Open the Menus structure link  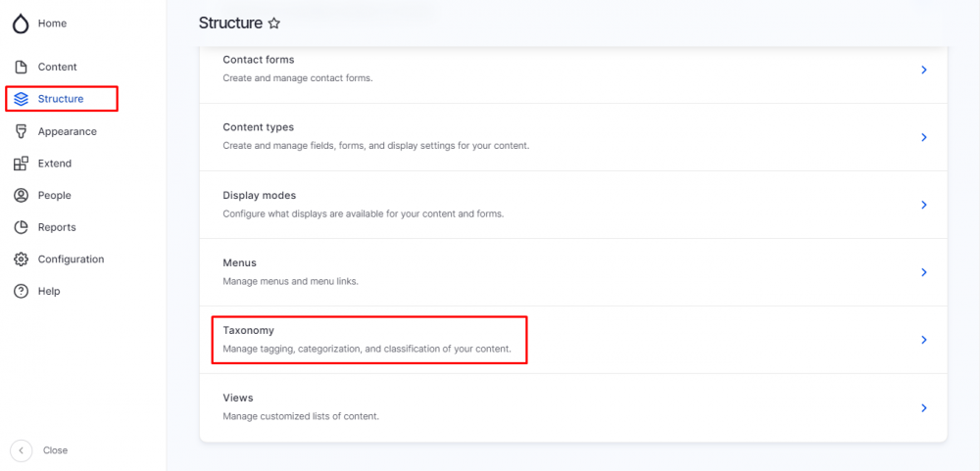coord(239,263)
